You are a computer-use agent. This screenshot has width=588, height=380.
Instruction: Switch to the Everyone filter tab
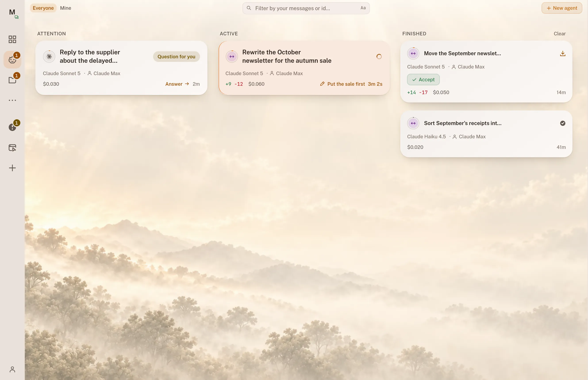[x=43, y=8]
